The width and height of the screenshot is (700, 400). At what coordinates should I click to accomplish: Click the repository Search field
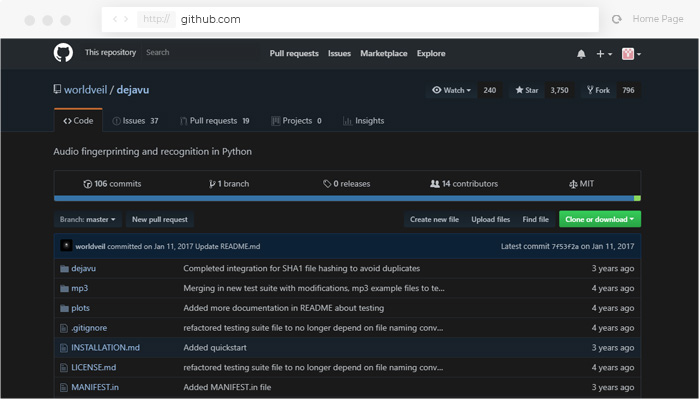tap(199, 53)
